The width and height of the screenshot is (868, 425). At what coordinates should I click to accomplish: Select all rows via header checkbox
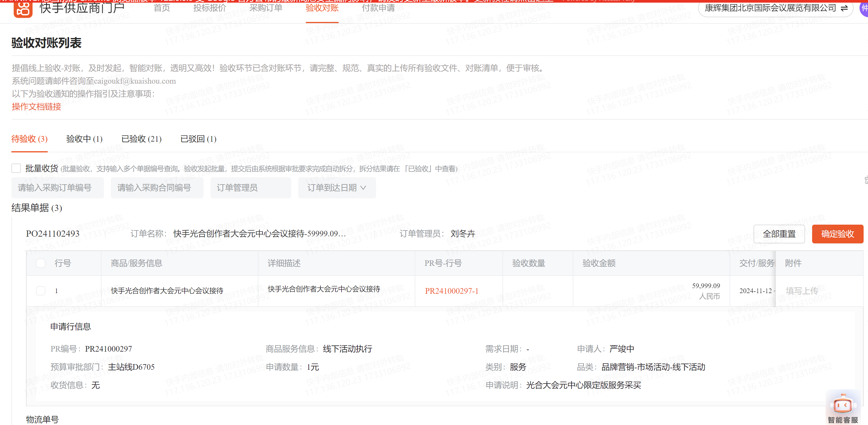[41, 263]
